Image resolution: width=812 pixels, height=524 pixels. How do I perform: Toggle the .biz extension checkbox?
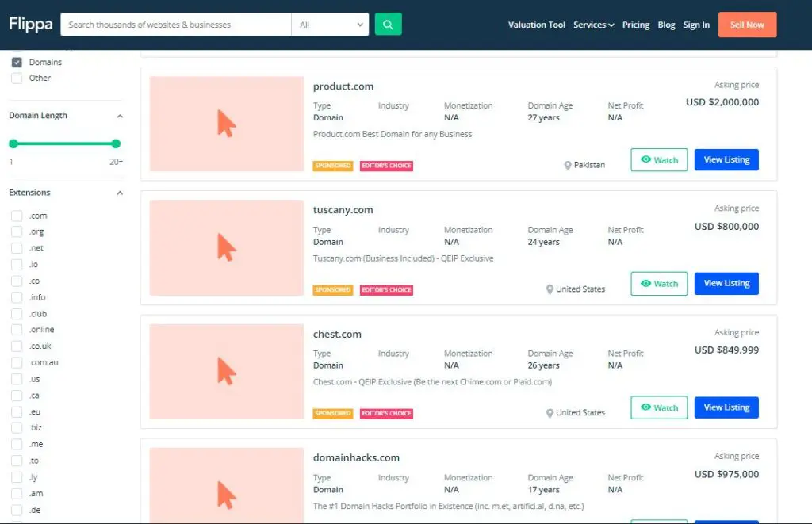(x=17, y=428)
